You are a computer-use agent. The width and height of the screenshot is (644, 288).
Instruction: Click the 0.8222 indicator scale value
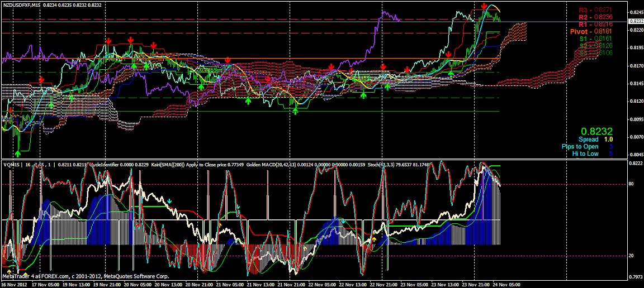636,164
